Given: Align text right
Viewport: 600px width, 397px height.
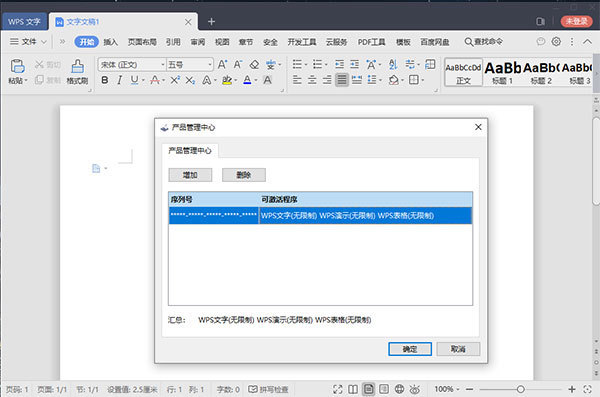Looking at the screenshot, I should pos(327,80).
